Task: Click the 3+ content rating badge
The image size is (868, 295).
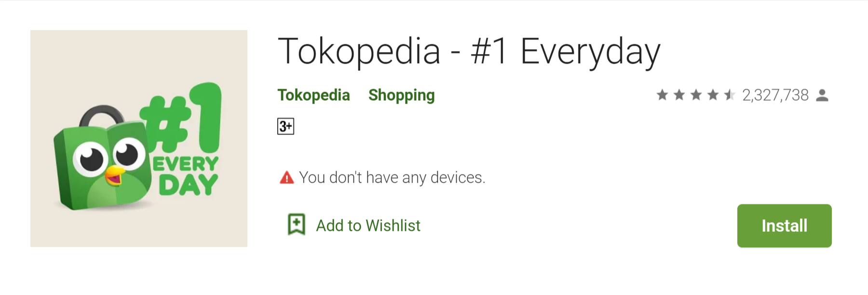Action: pyautogui.click(x=285, y=126)
